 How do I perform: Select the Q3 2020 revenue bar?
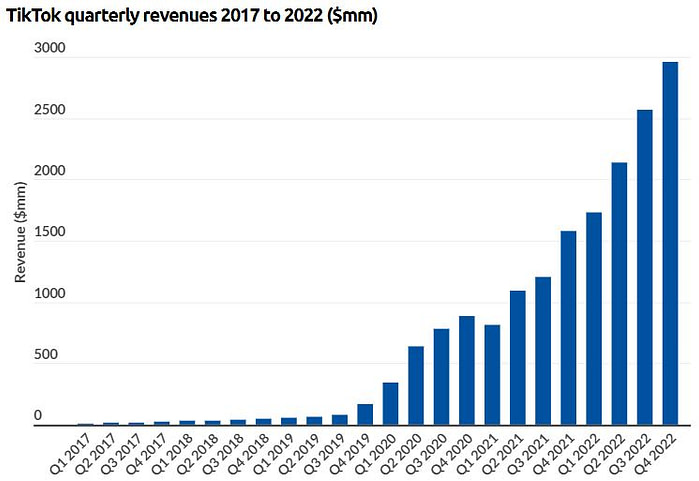[x=441, y=377]
